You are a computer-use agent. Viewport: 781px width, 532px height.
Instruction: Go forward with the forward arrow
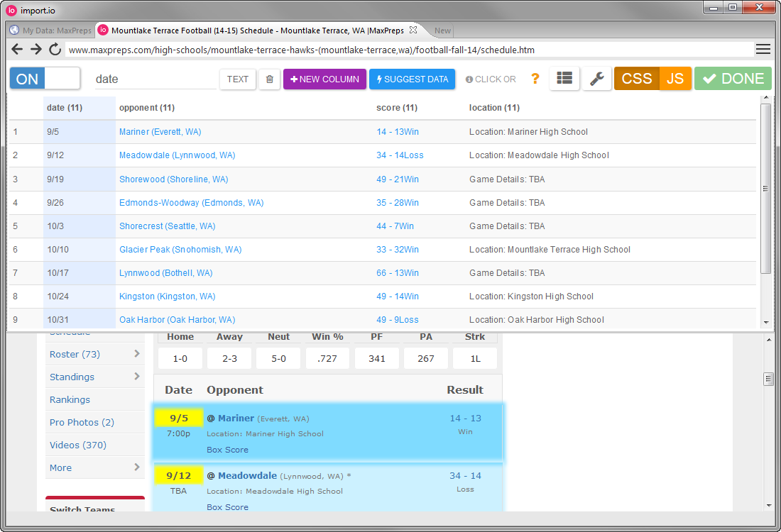point(36,49)
